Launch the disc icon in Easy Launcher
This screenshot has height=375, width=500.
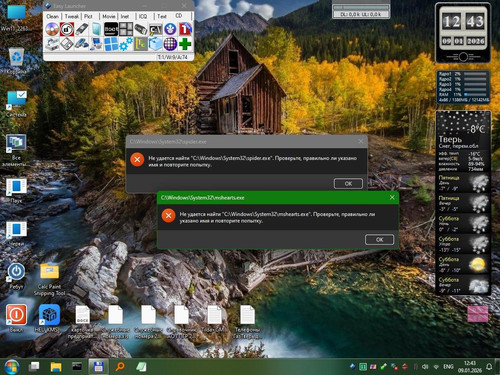click(52, 29)
